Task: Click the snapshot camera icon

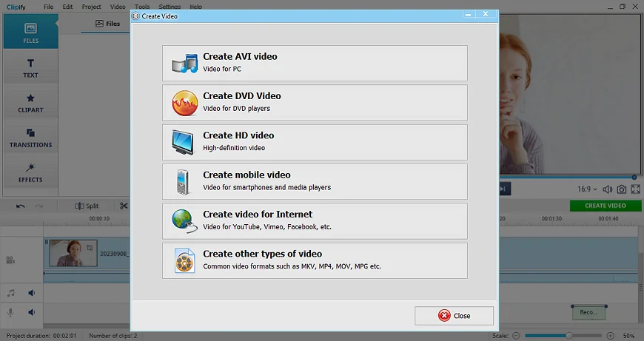Action: 622,189
